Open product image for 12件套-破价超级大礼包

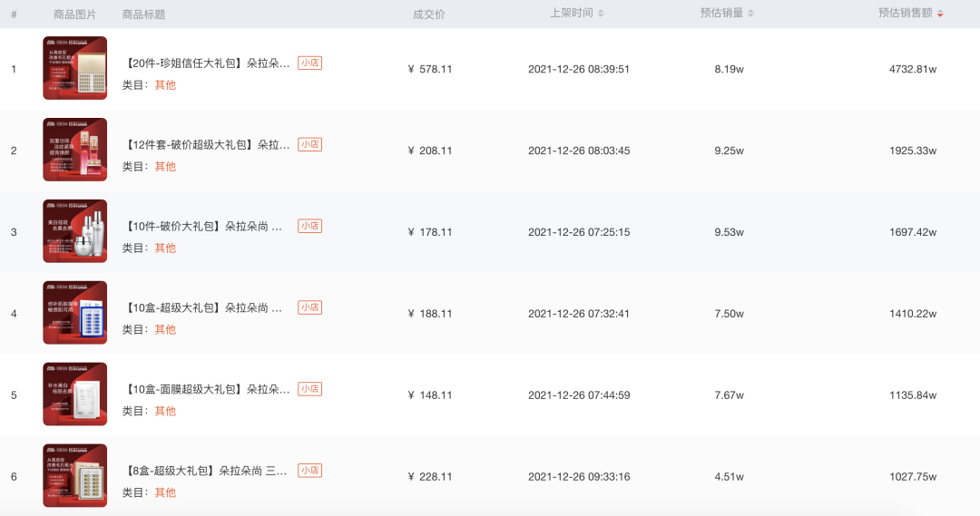(x=75, y=150)
